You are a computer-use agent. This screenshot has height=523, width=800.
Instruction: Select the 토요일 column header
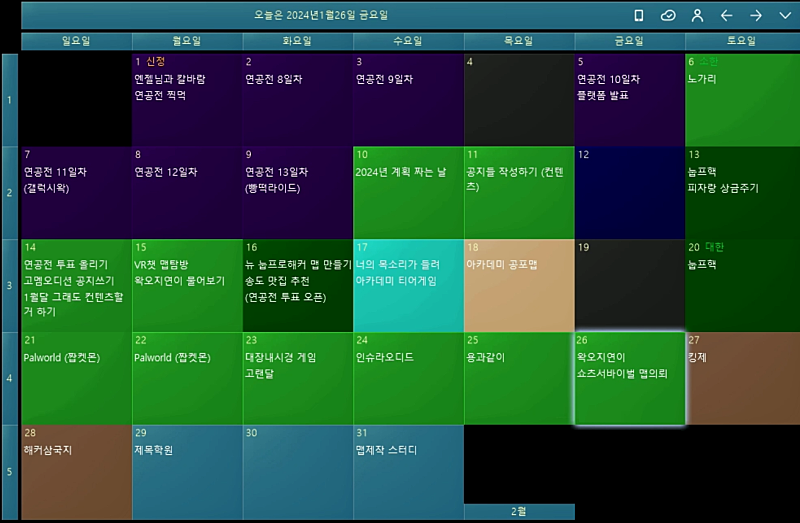[741, 41]
